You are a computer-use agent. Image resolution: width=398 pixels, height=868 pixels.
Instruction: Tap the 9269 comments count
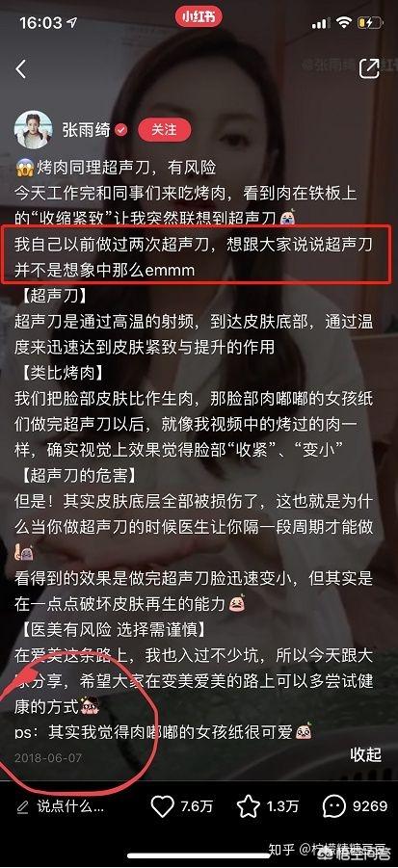click(x=369, y=806)
